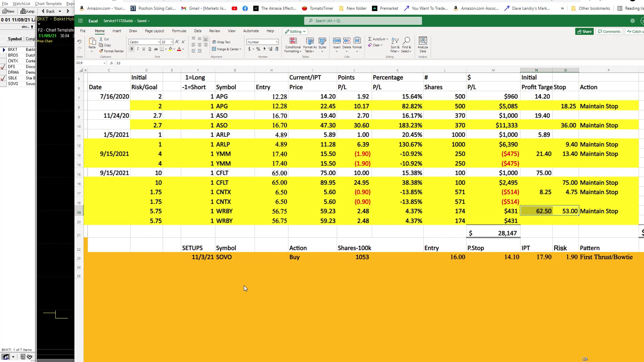
Task: Open the Name Box dropdown arrow
Action: (104, 63)
